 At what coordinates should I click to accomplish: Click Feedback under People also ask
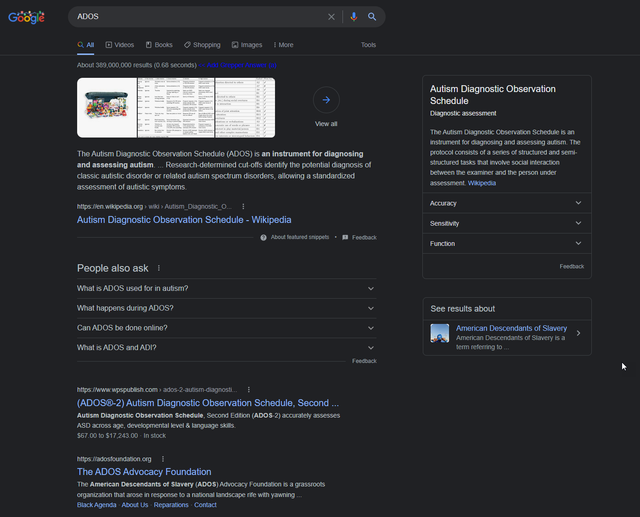(x=364, y=361)
